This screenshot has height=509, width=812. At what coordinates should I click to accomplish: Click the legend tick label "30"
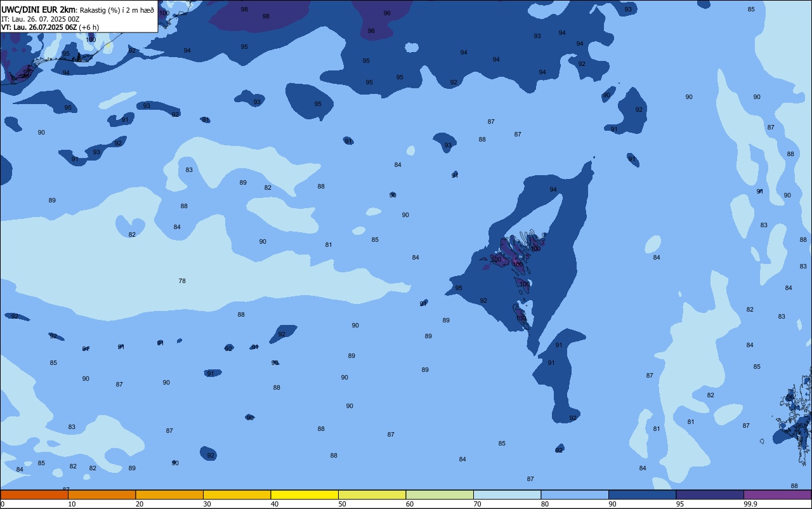(207, 504)
